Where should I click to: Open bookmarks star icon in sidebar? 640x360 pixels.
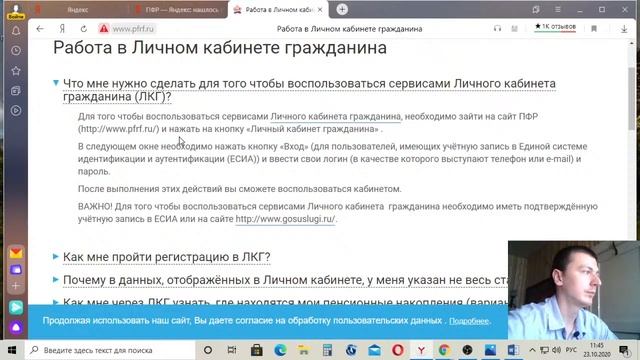(16, 71)
